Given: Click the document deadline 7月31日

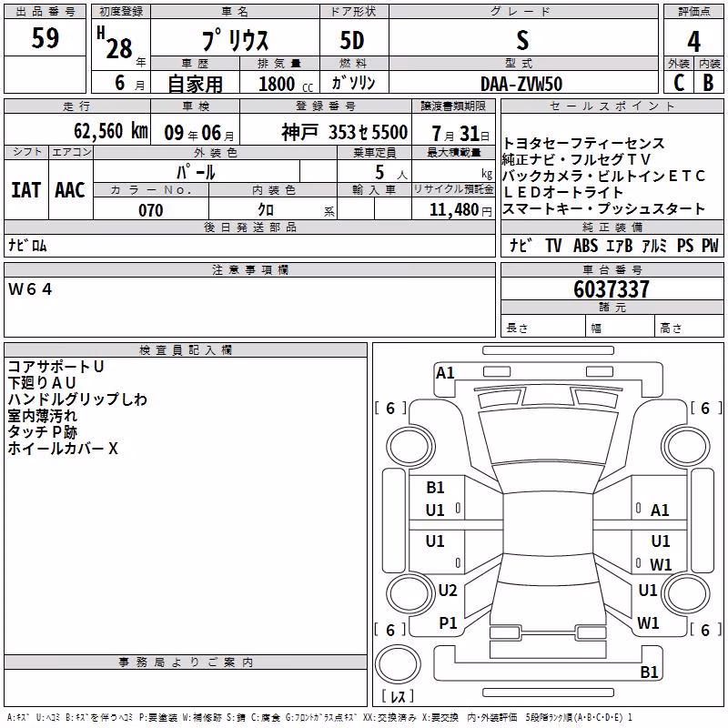Looking at the screenshot, I should (x=460, y=134).
